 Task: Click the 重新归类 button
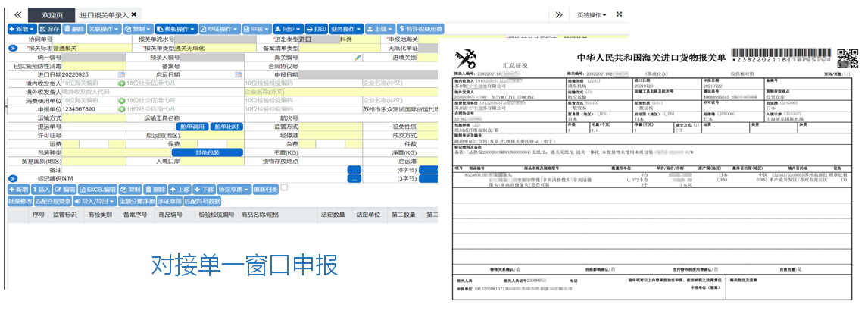266,189
